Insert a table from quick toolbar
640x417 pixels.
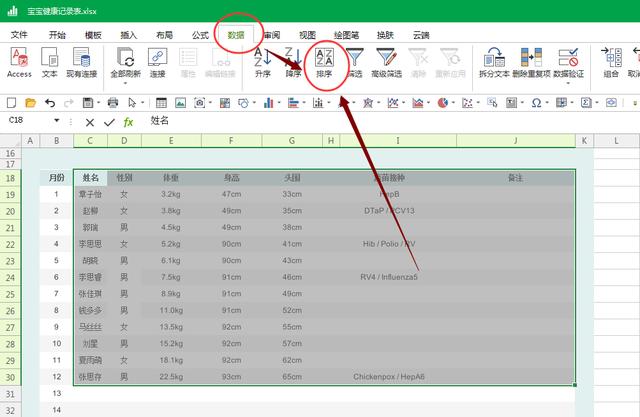tap(161, 102)
